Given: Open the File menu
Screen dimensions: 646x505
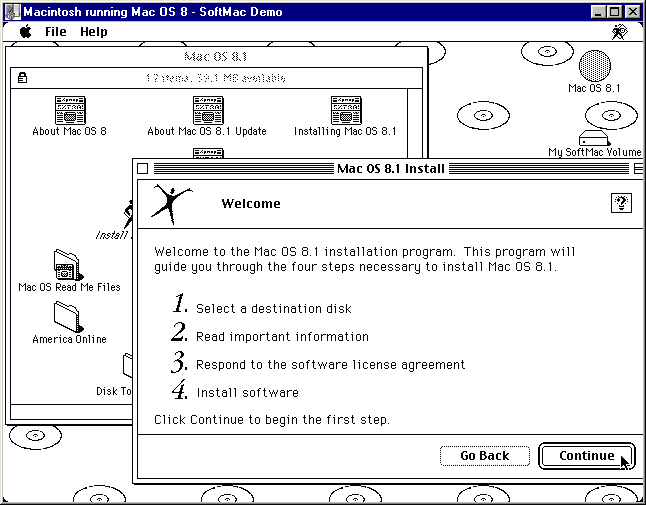Looking at the screenshot, I should (56, 32).
